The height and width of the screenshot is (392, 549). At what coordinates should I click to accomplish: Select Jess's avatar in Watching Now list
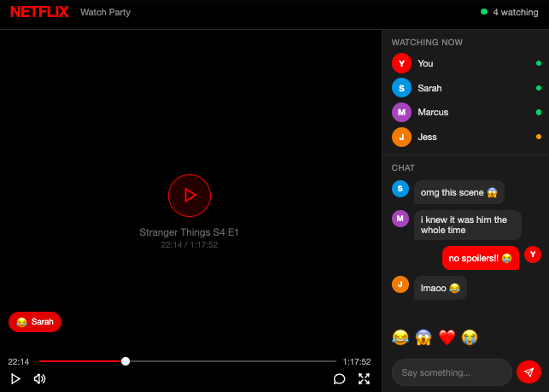401,137
